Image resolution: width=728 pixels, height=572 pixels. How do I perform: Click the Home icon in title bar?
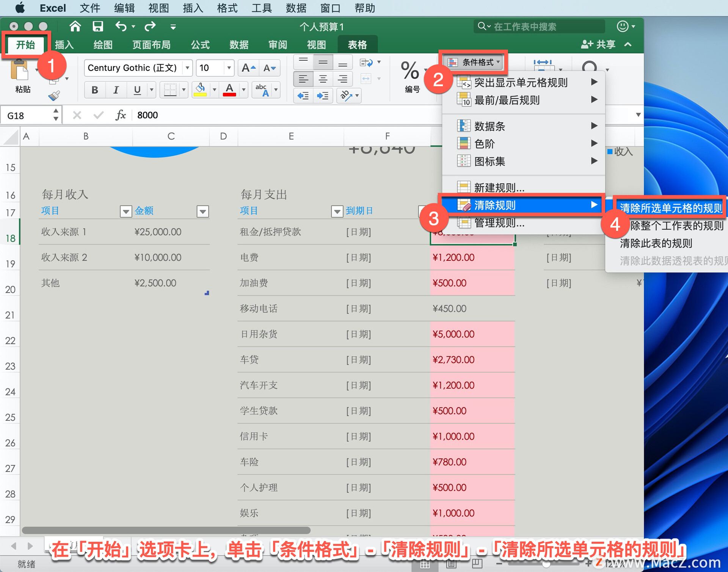click(x=75, y=26)
